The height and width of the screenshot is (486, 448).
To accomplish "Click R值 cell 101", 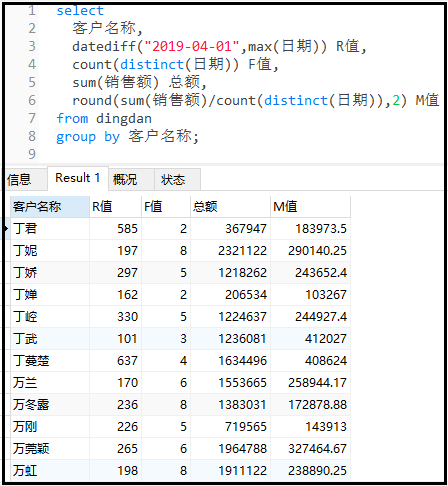I will pyautogui.click(x=115, y=339).
